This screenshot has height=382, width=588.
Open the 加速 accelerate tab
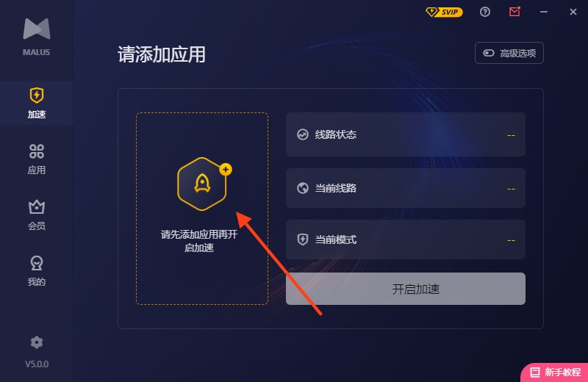pyautogui.click(x=36, y=103)
